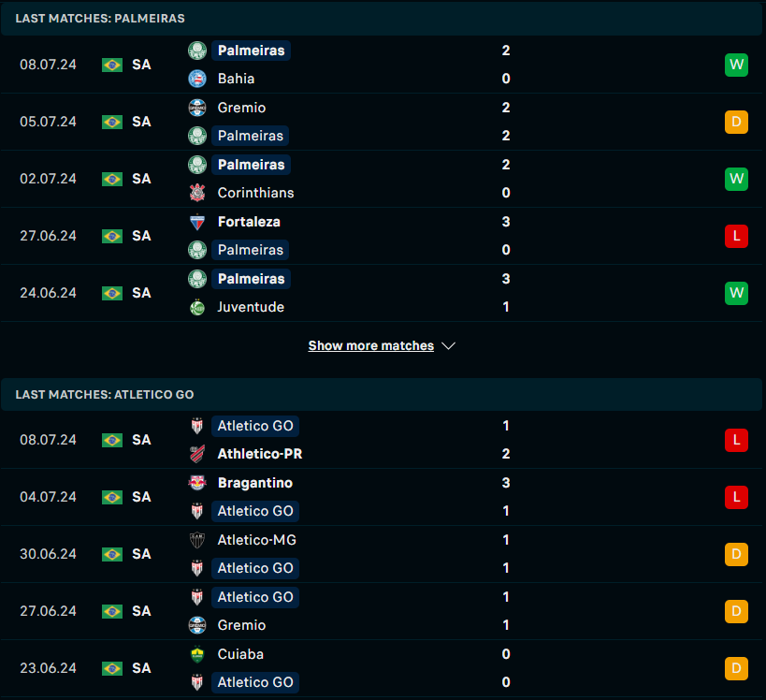Click Atletico GO crest in Cuiaba match
766x700 pixels.
coord(197,683)
